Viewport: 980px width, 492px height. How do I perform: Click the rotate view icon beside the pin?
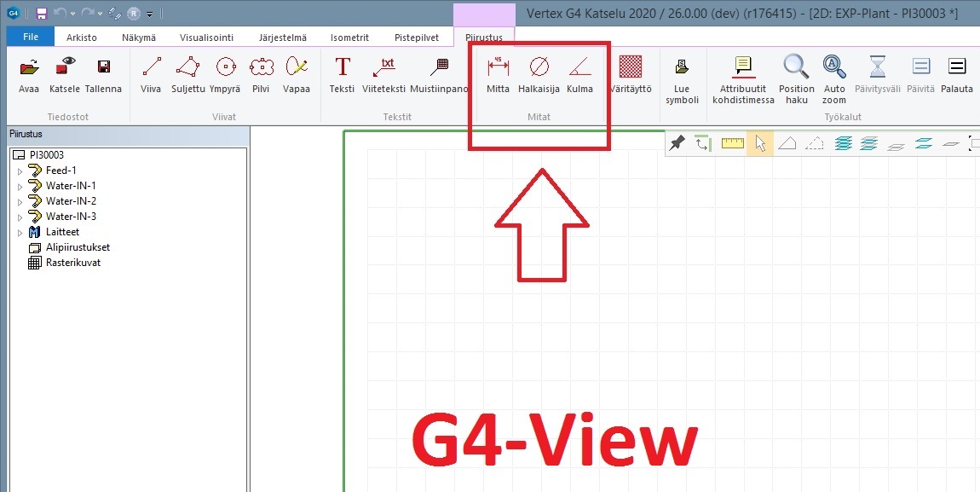(703, 144)
